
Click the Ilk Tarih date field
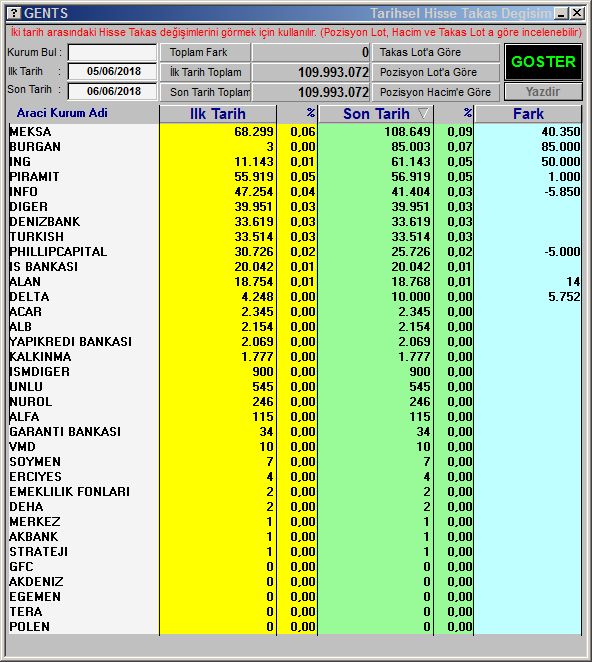pos(112,71)
